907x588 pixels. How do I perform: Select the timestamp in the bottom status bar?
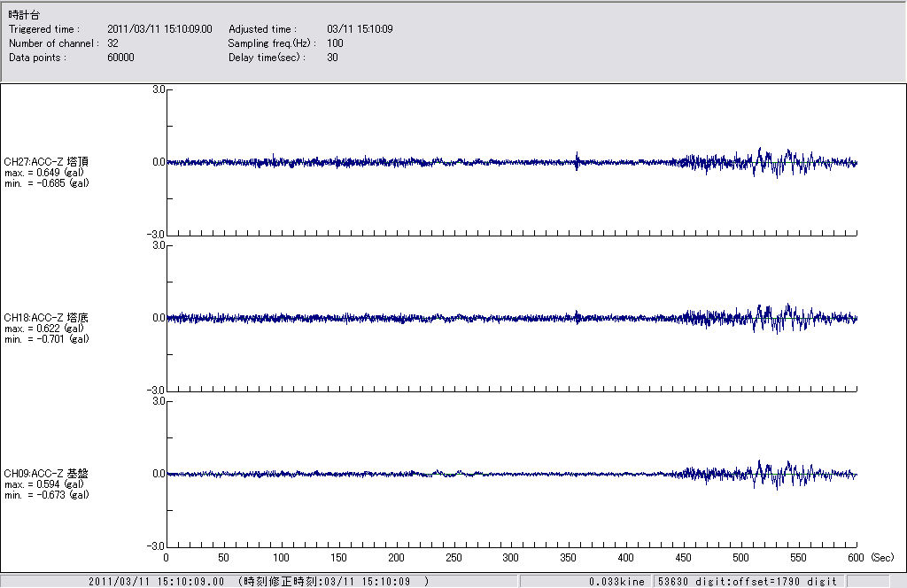click(x=259, y=582)
